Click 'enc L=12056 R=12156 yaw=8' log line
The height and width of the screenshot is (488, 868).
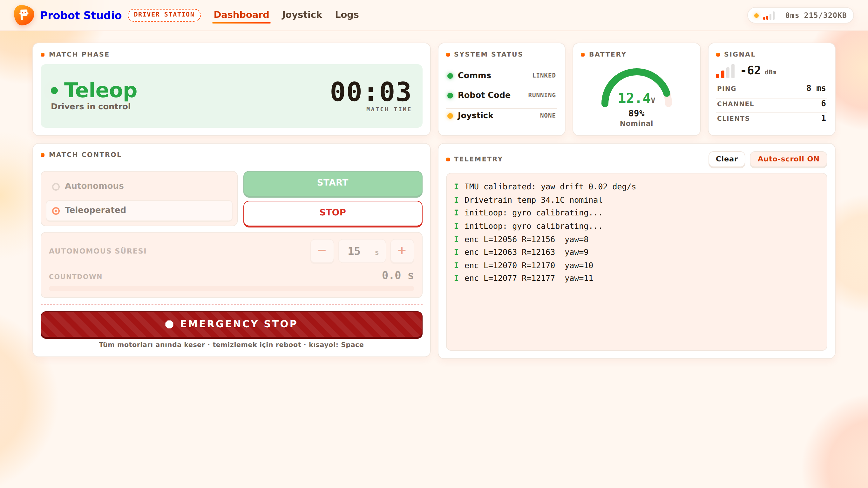[526, 240]
